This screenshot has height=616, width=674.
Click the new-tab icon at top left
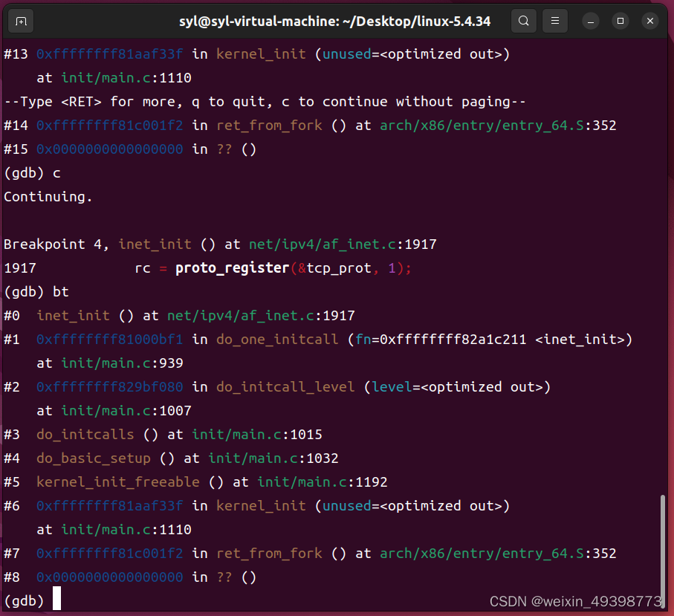click(20, 20)
